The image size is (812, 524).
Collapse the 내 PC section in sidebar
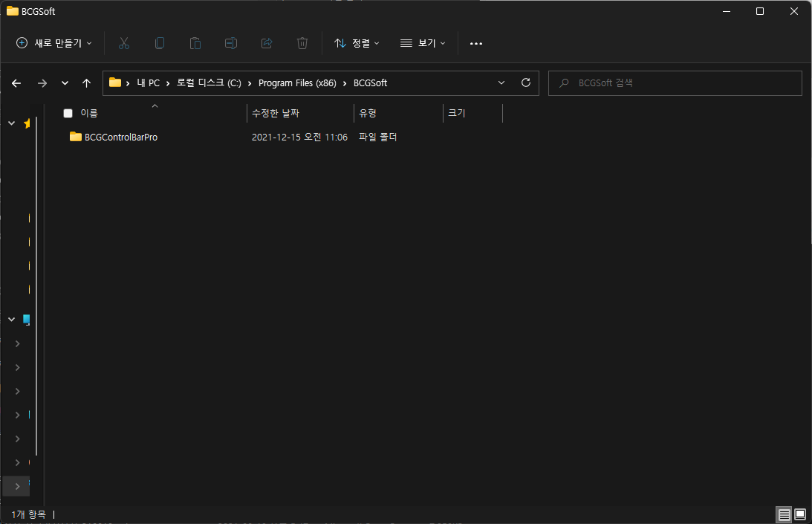tap(11, 320)
